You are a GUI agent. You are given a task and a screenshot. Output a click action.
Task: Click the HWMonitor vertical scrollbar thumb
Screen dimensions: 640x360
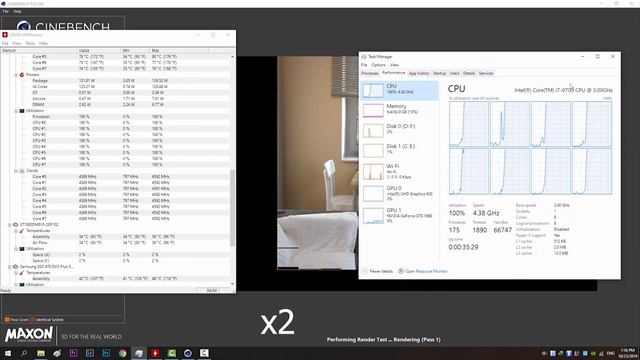233,208
